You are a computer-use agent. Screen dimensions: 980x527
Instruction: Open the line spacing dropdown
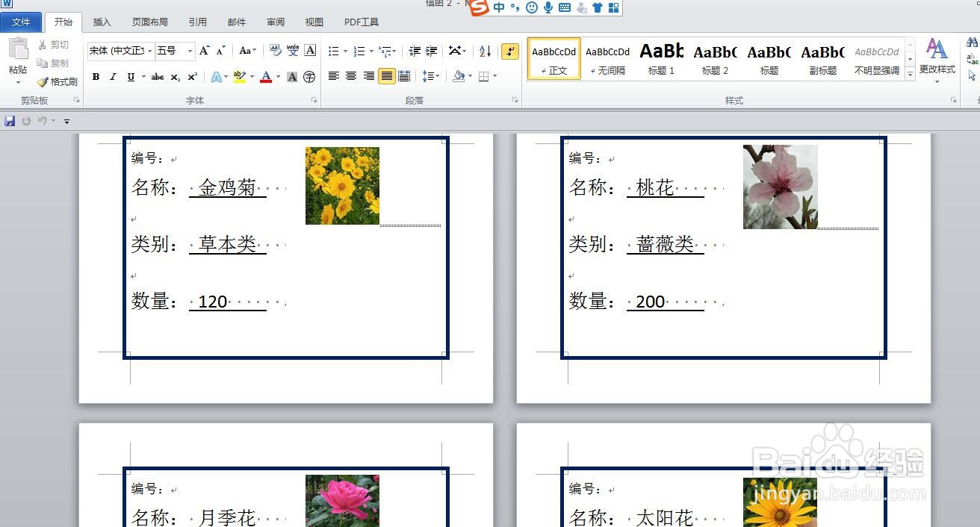tap(429, 76)
